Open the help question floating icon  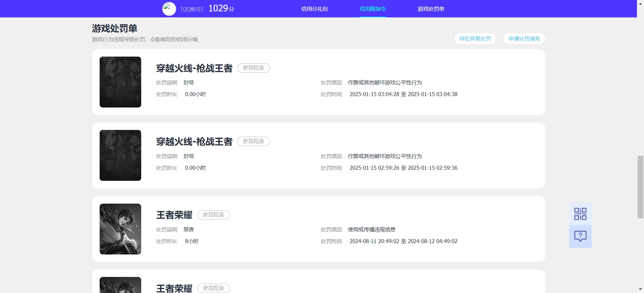click(x=580, y=236)
